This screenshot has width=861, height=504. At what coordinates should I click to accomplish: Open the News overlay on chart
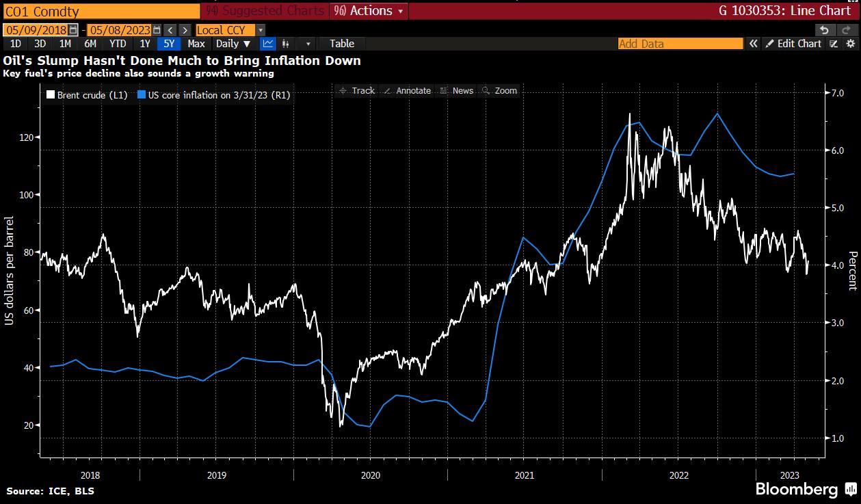click(x=456, y=90)
